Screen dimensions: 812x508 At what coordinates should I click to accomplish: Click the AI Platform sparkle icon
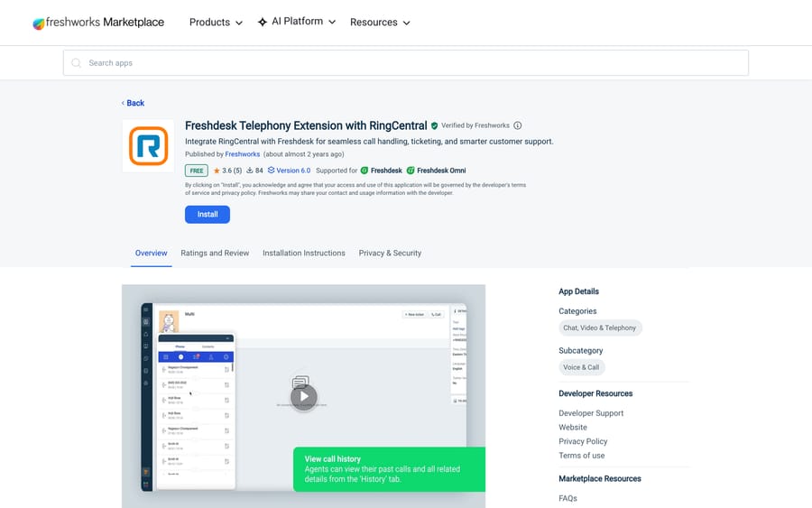click(263, 22)
